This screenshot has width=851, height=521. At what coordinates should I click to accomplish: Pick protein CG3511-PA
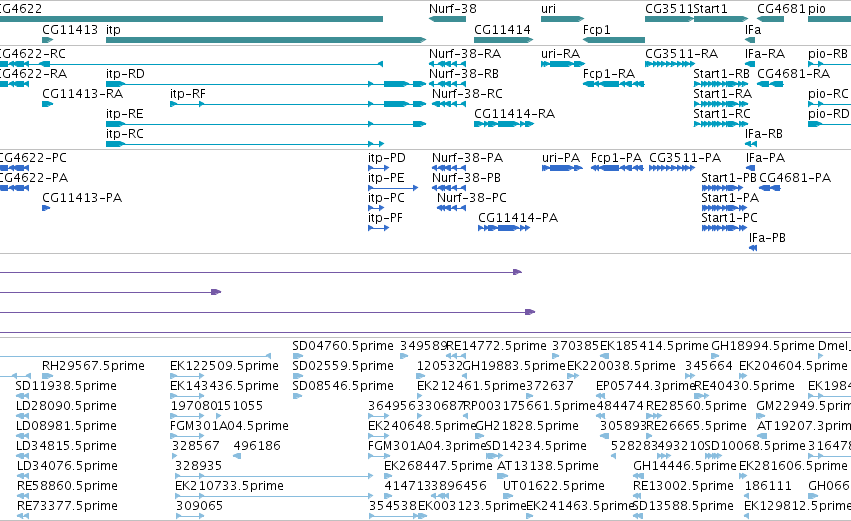[685, 158]
